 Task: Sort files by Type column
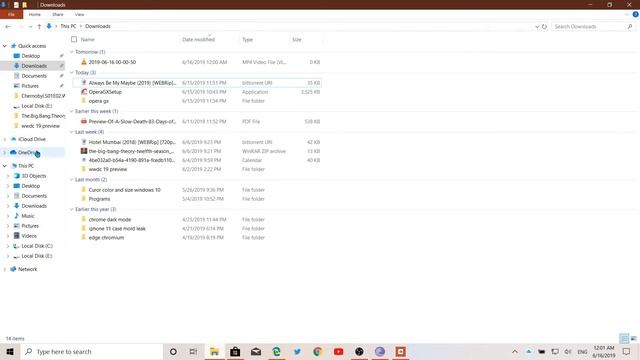pyautogui.click(x=247, y=40)
